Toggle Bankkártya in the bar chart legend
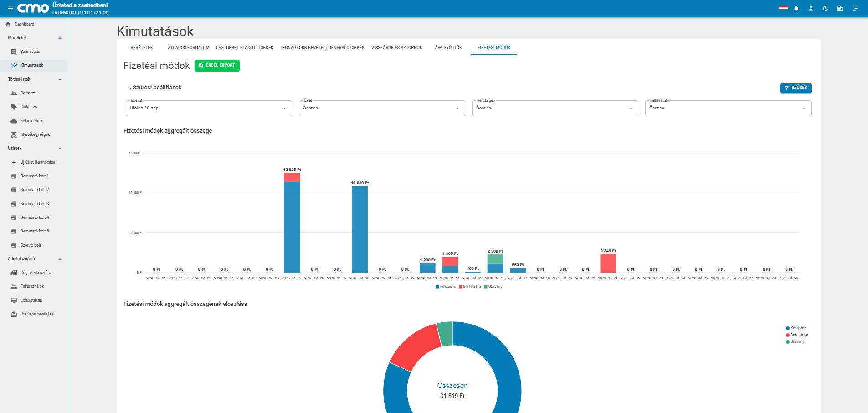This screenshot has height=413, width=868. 470,287
